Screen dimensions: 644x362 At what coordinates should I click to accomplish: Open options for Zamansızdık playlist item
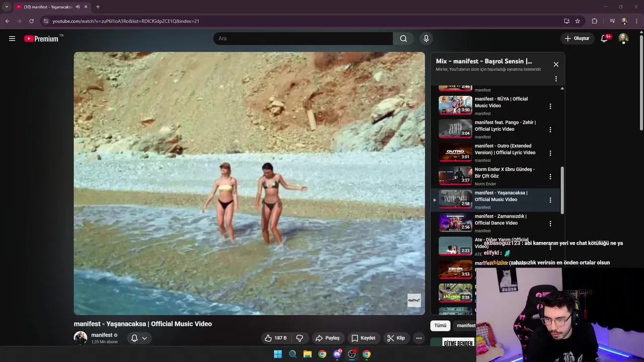550,223
